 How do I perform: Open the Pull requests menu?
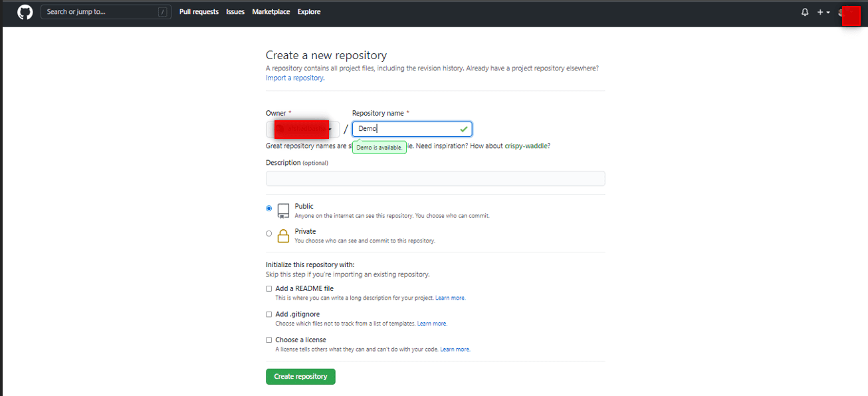[x=199, y=11]
